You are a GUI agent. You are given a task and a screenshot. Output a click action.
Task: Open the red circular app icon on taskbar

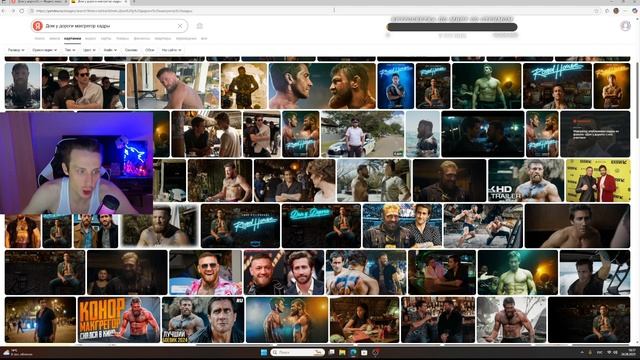point(375,352)
